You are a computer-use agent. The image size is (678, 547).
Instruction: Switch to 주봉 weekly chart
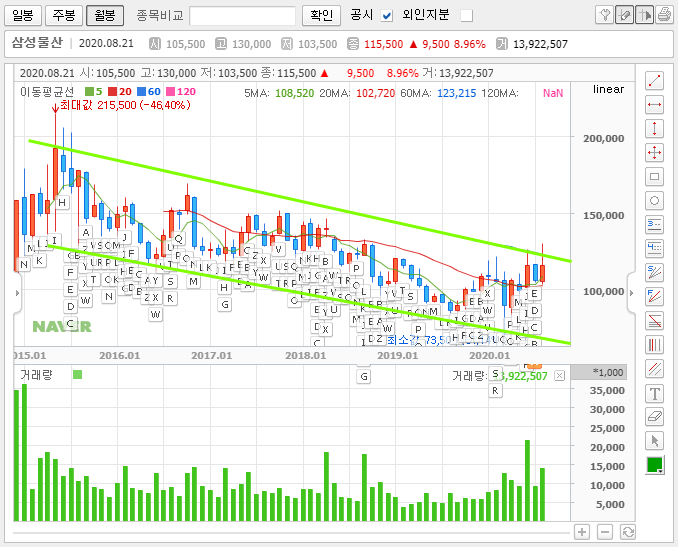[x=64, y=16]
